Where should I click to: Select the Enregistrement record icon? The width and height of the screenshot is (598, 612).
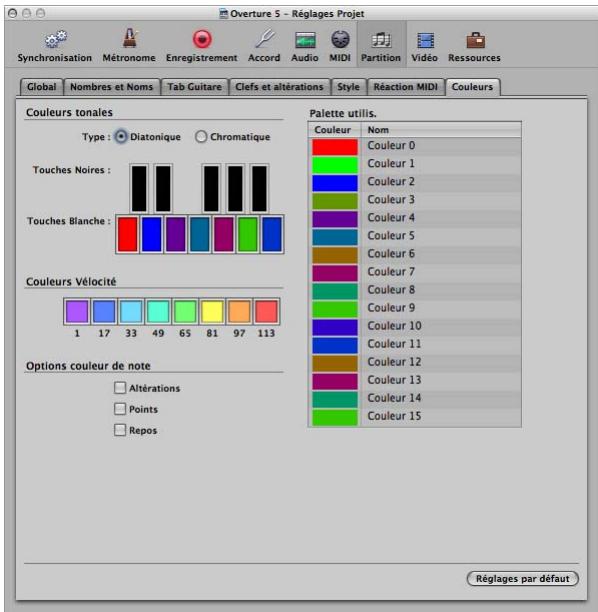[x=202, y=39]
